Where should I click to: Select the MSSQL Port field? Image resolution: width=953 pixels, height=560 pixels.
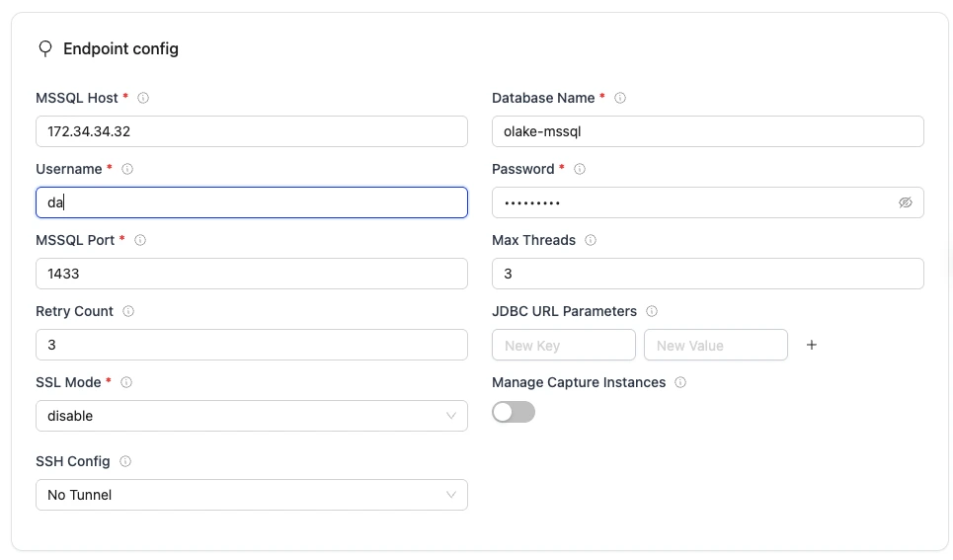(252, 274)
